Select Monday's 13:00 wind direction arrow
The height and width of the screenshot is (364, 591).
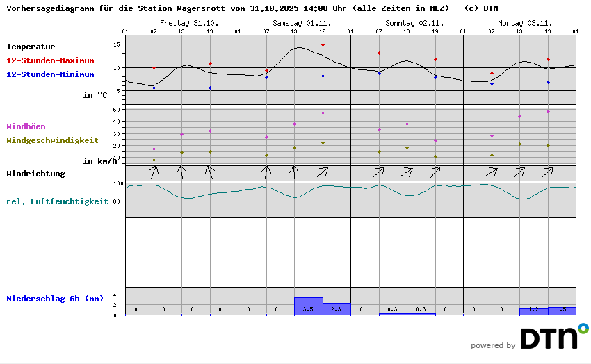519,172
